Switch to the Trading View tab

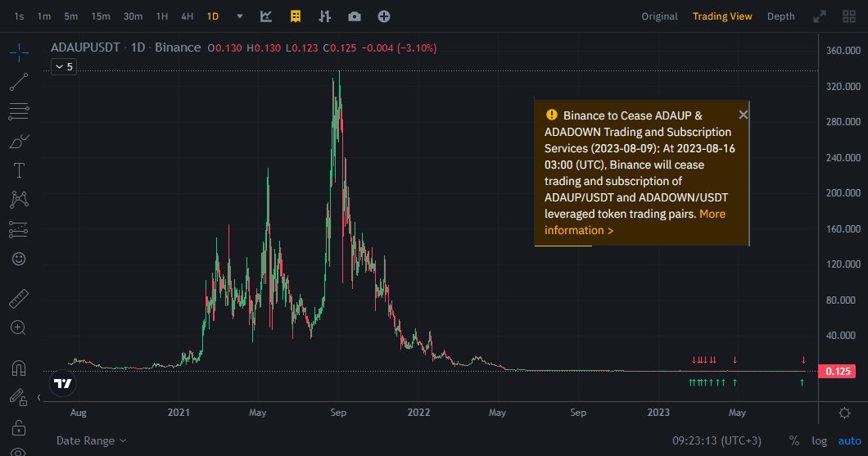722,16
